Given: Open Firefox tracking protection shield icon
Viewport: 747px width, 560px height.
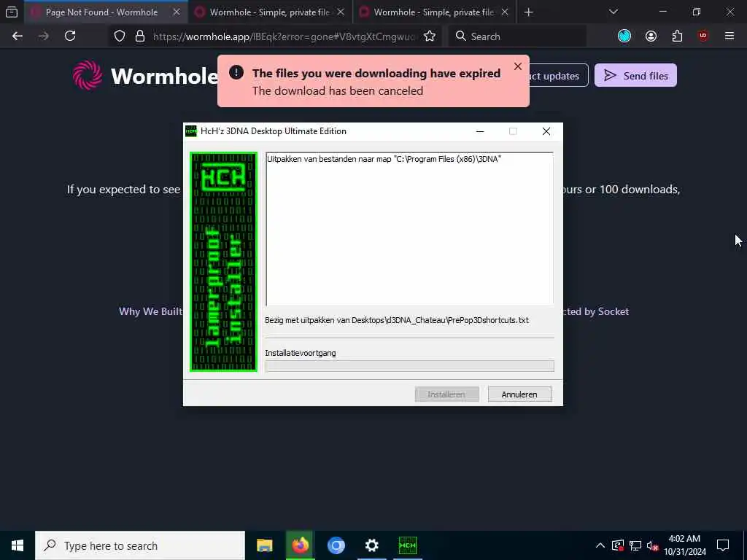Looking at the screenshot, I should coord(120,36).
